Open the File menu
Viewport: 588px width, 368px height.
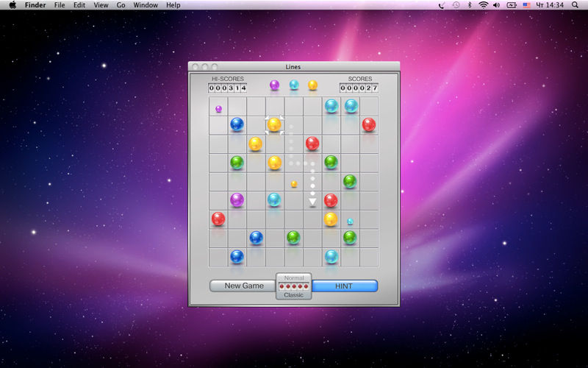(60, 5)
